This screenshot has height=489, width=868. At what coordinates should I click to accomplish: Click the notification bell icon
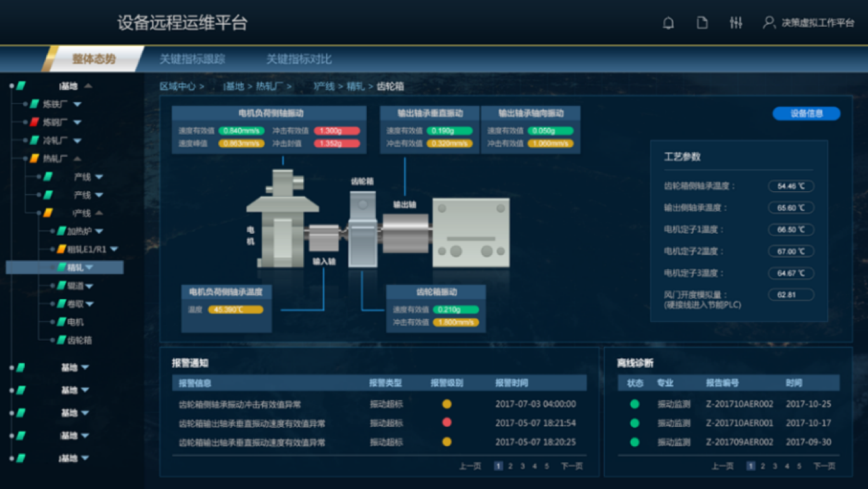pyautogui.click(x=668, y=23)
